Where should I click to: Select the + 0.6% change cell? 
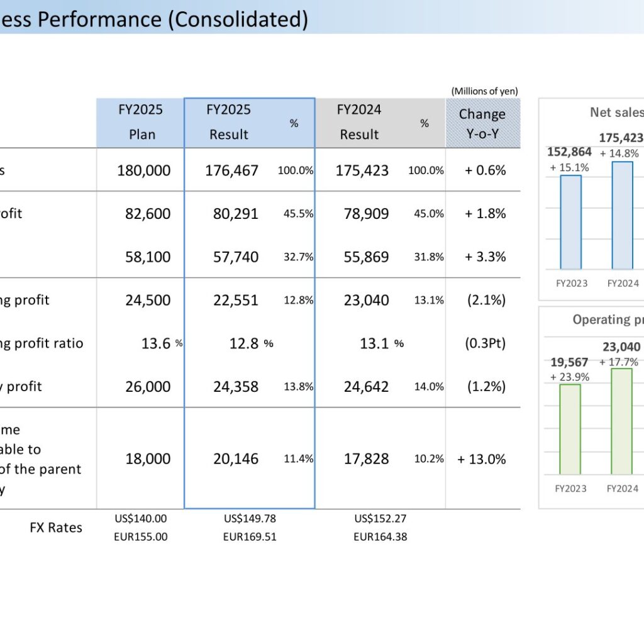tap(485, 170)
